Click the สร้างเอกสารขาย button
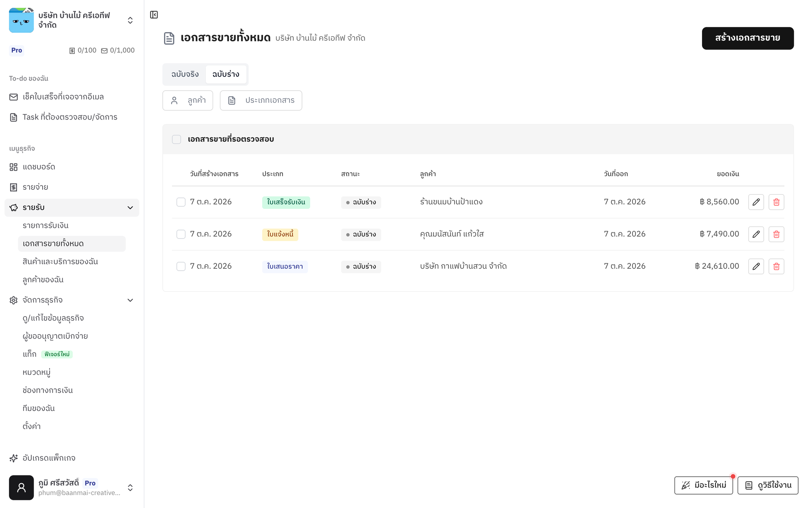The height and width of the screenshot is (508, 812). [x=748, y=38]
